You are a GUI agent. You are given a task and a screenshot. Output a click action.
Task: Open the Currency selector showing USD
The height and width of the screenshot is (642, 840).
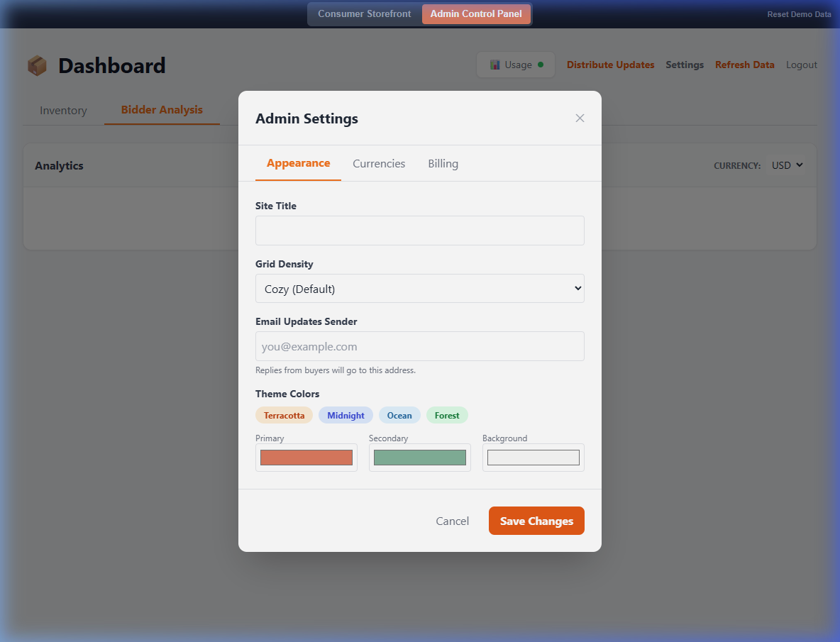[x=786, y=165]
